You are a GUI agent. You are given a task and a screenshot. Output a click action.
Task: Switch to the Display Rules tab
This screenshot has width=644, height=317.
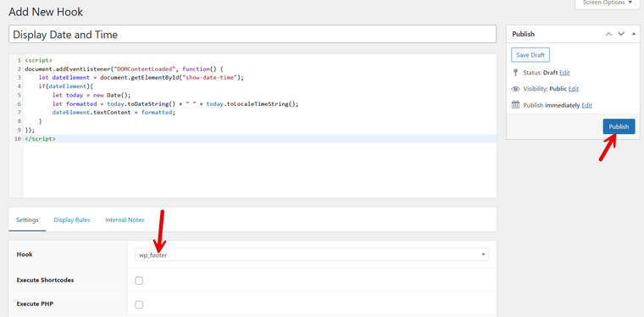coord(72,220)
